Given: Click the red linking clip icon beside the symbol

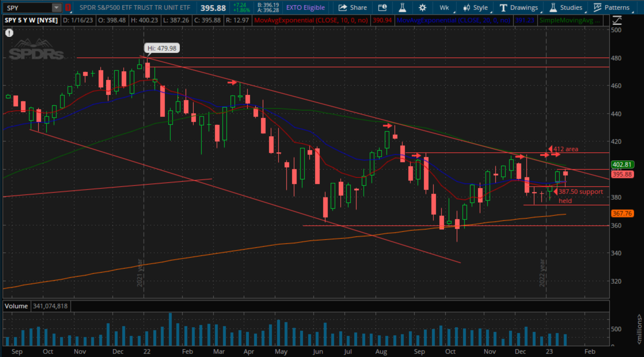Looking at the screenshot, I should pos(68,8).
